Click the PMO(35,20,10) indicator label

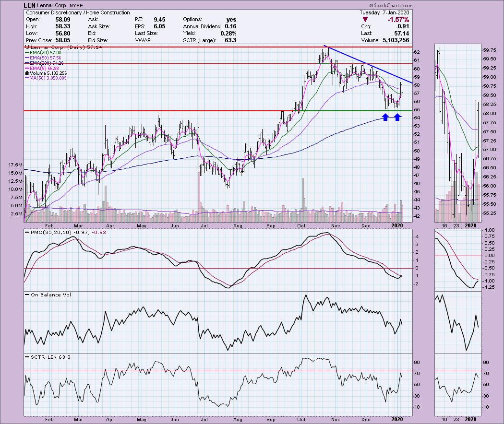click(x=51, y=232)
